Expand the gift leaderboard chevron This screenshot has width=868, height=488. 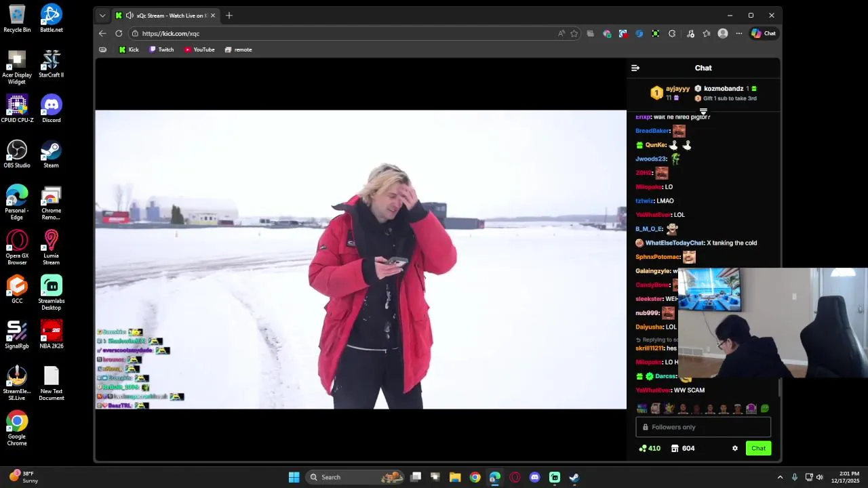point(703,112)
